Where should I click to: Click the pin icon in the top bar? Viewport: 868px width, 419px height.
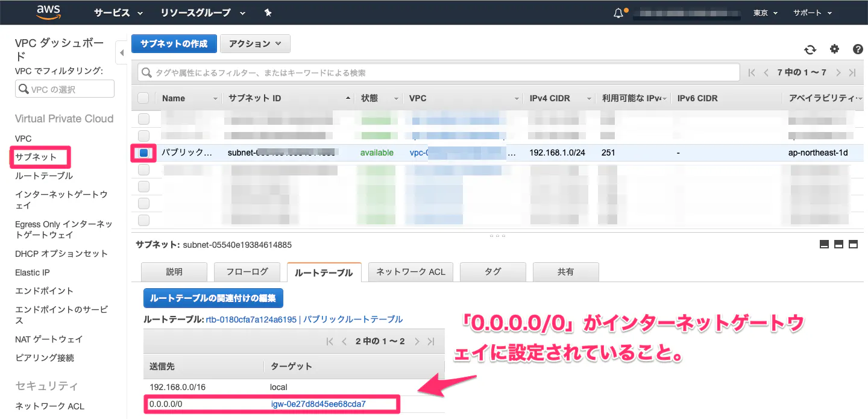(x=268, y=12)
